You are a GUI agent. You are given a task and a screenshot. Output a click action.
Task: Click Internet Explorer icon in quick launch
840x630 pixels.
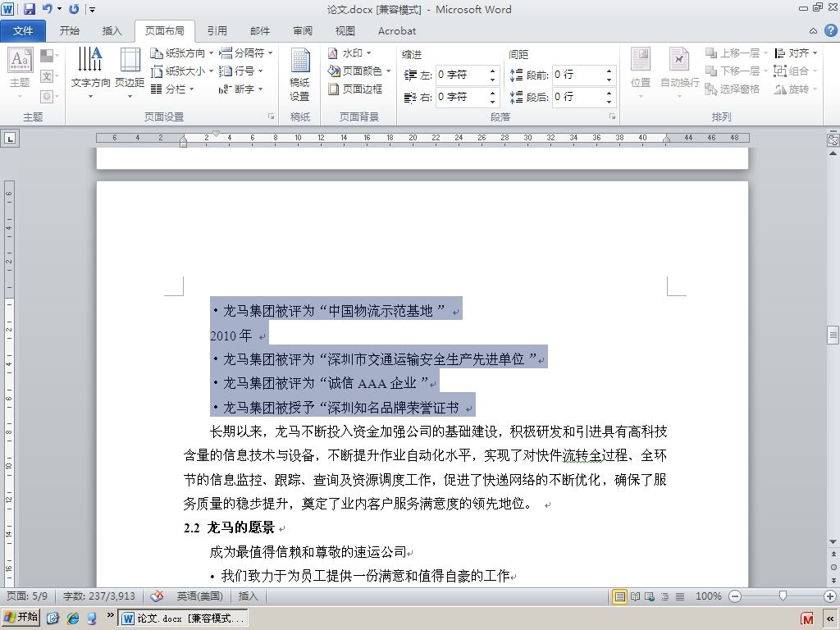(72, 619)
